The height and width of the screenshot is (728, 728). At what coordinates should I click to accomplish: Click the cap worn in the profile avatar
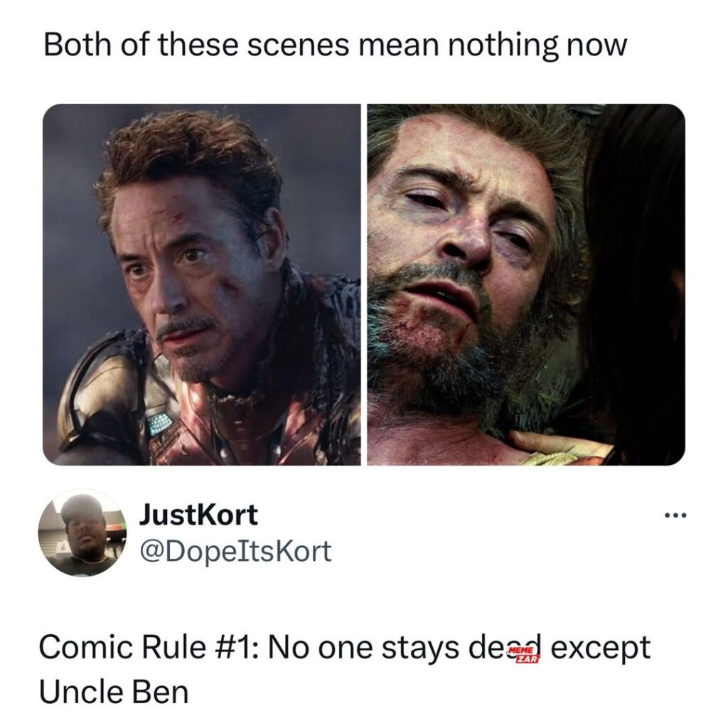coord(79,506)
